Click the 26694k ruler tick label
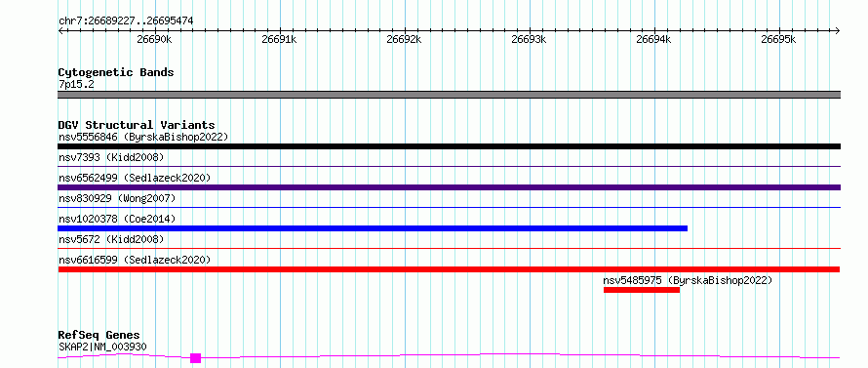Image resolution: width=868 pixels, height=368 pixels. click(x=654, y=39)
